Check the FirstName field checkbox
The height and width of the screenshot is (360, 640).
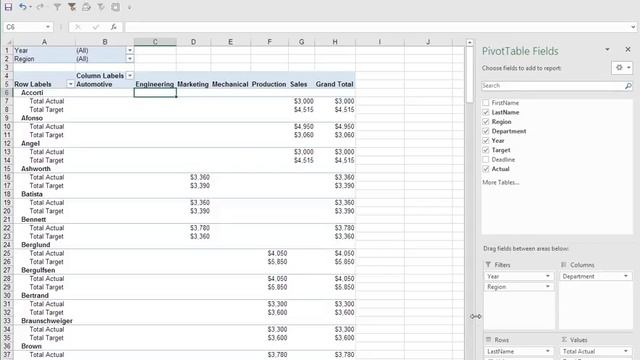[486, 103]
